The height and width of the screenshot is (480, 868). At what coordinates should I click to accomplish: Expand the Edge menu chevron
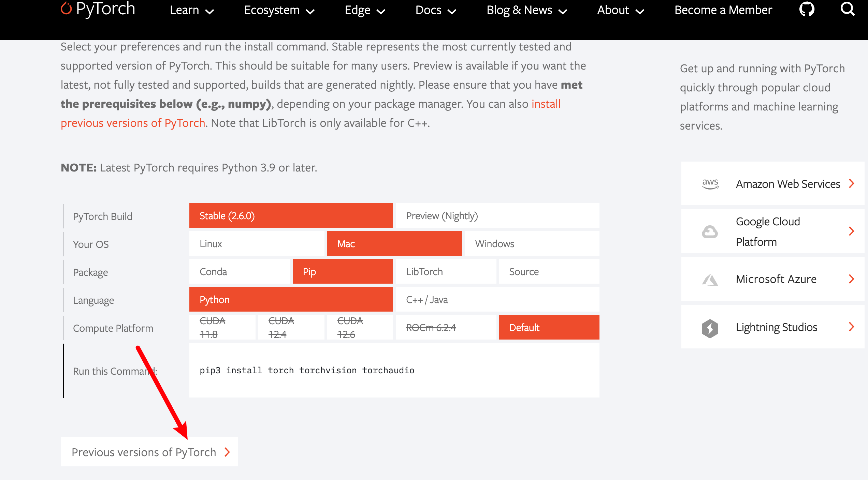pos(381,12)
